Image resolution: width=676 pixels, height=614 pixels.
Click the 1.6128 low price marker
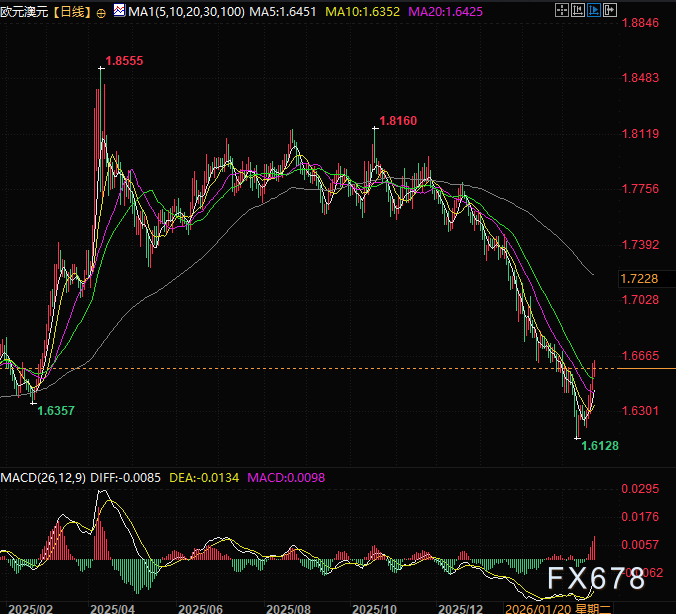600,444
